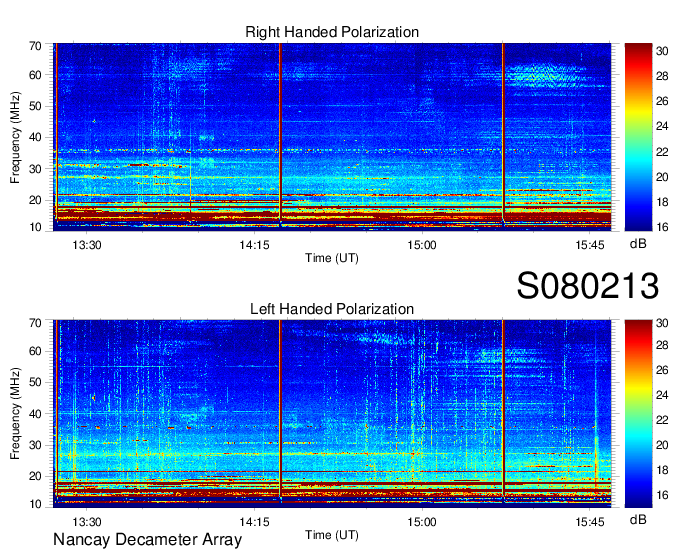
Task: Click the upper plot's "Frequency (MHz)" axis label
Action: pos(15,137)
